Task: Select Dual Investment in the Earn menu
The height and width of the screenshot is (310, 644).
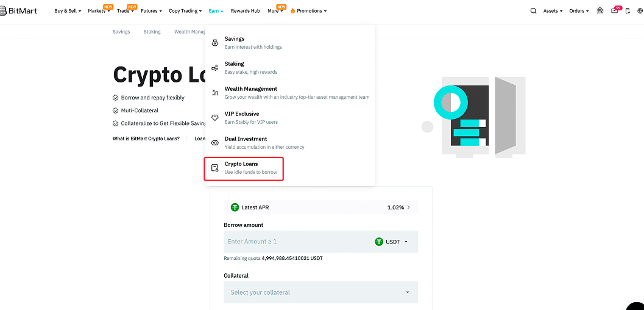Action: 290,143
